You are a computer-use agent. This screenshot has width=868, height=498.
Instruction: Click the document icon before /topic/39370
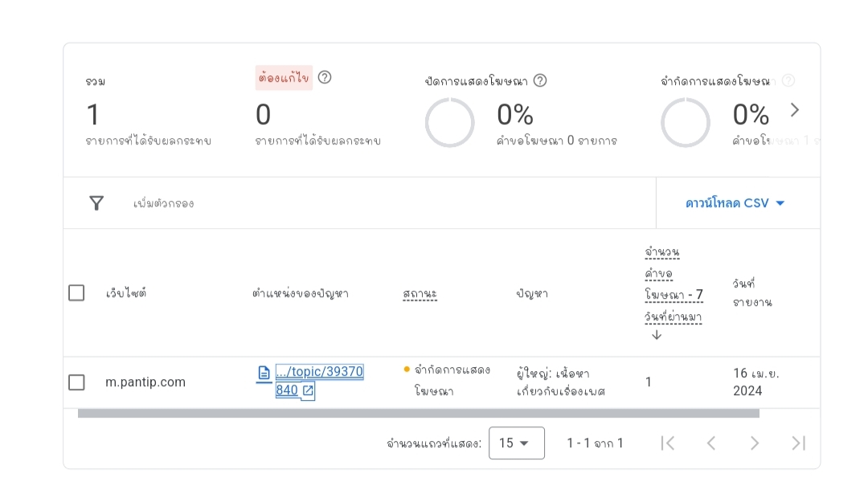pyautogui.click(x=264, y=373)
